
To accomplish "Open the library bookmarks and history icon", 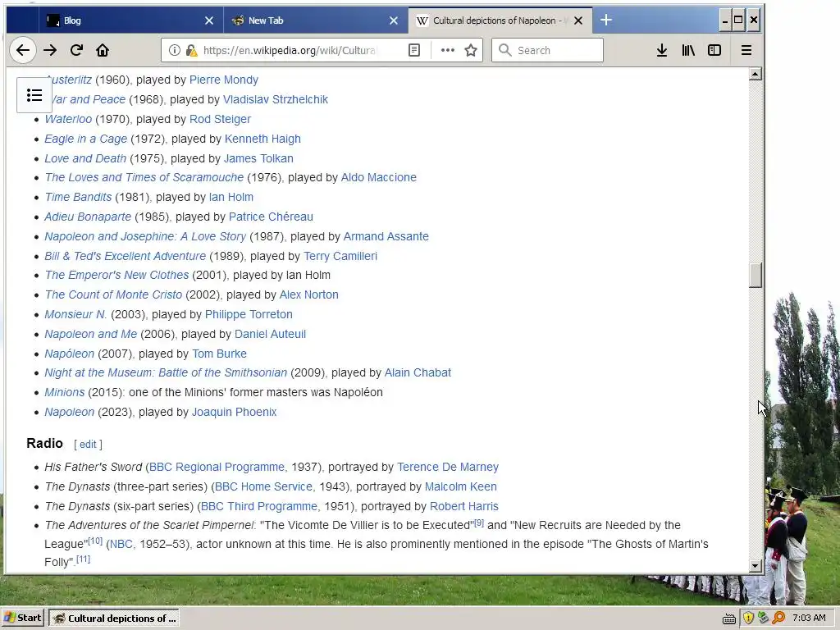I will coord(688,50).
